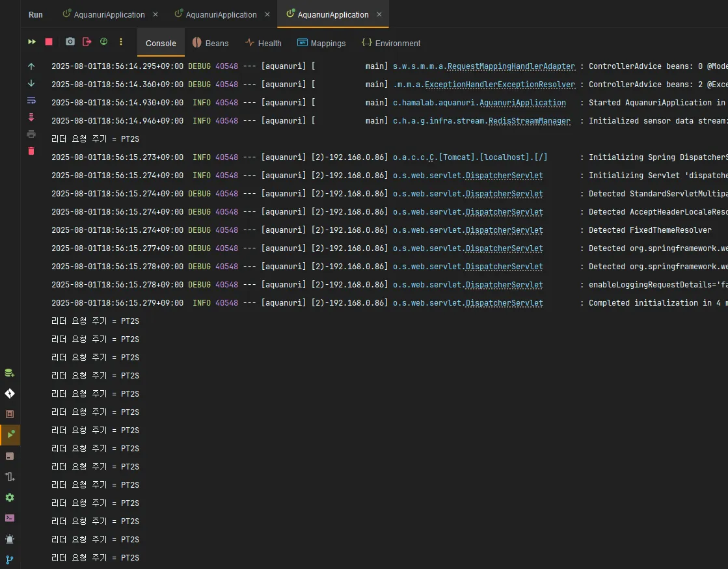Toggle soft-wrap in the console
This screenshot has height=569, width=728.
[31, 100]
